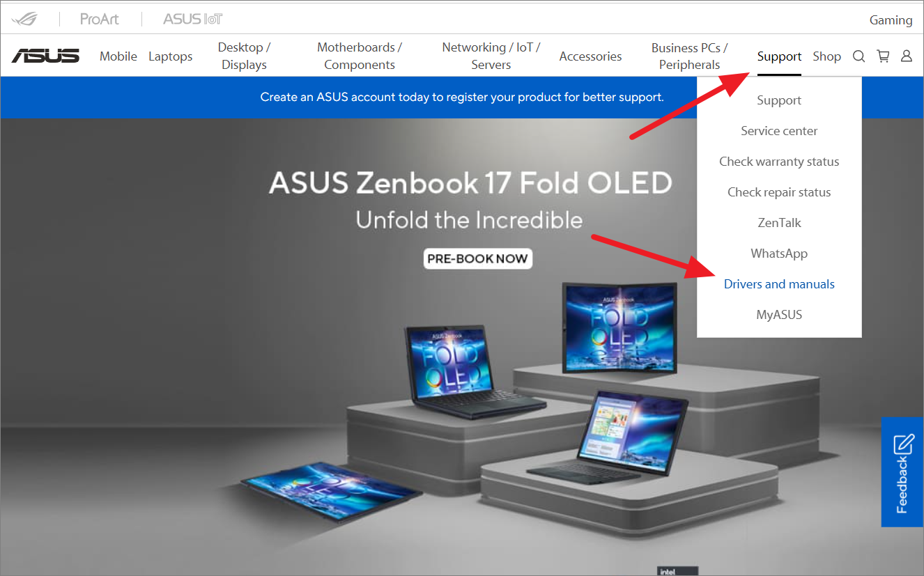Open the Gaming link in top bar
This screenshot has height=576, width=924.
[x=891, y=20]
